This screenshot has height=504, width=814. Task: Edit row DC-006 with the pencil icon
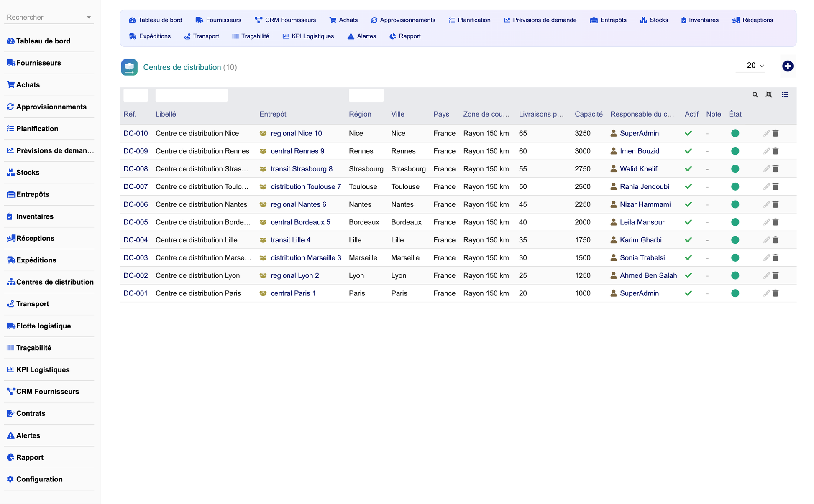766,204
